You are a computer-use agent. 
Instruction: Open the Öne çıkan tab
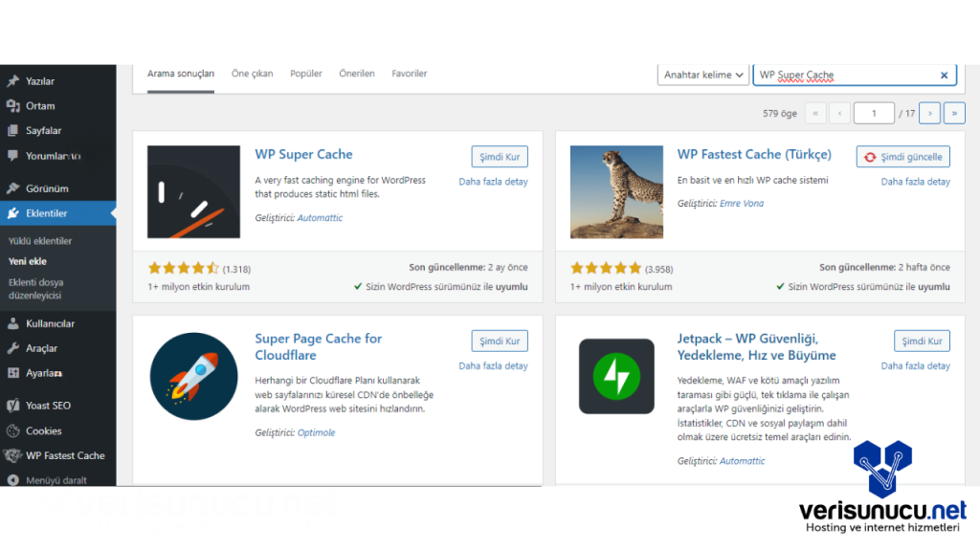[x=252, y=74]
